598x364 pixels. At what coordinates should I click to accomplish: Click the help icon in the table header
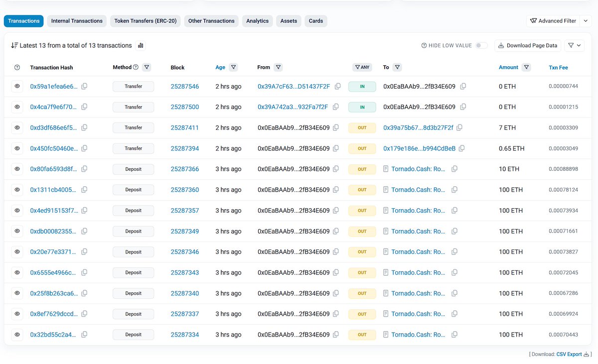[x=17, y=67]
